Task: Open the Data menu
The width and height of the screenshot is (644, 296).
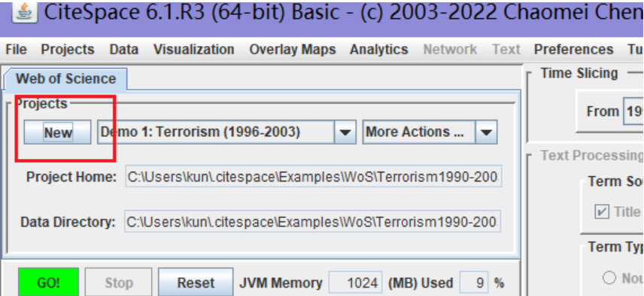Action: click(x=124, y=50)
